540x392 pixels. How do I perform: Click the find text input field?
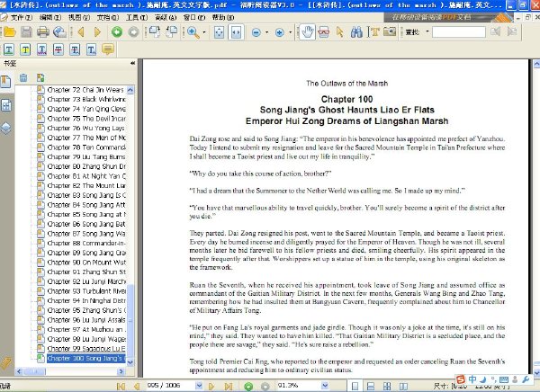pos(459,32)
